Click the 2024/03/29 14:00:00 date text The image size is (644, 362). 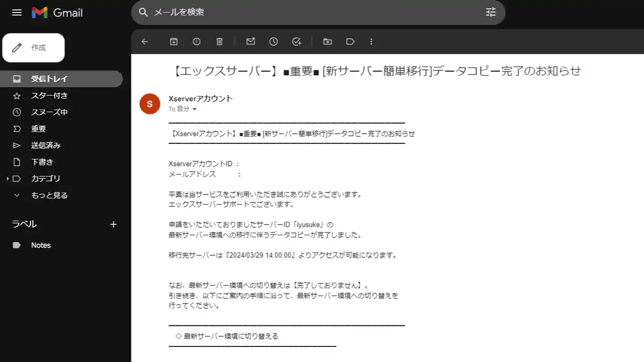tap(261, 255)
